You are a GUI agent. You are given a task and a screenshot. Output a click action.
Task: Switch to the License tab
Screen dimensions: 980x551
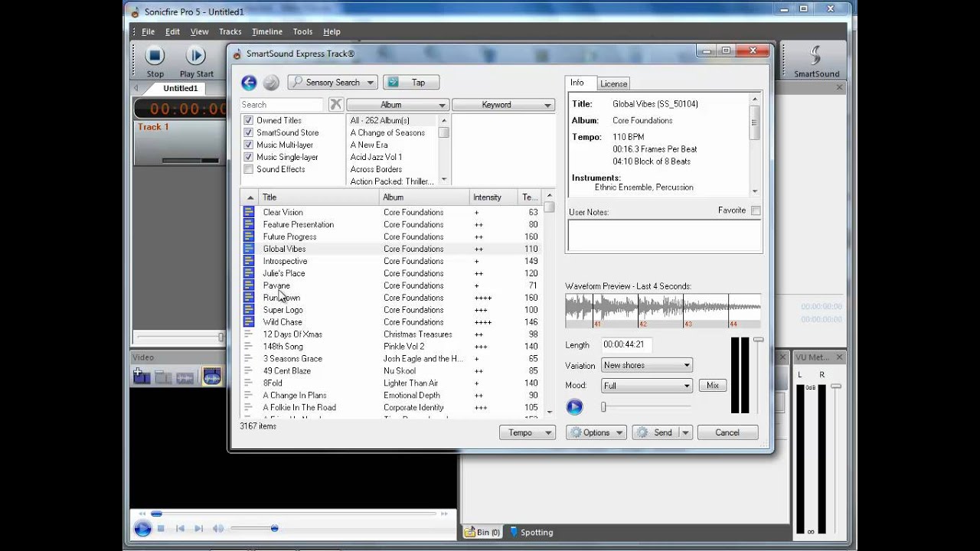(x=613, y=83)
